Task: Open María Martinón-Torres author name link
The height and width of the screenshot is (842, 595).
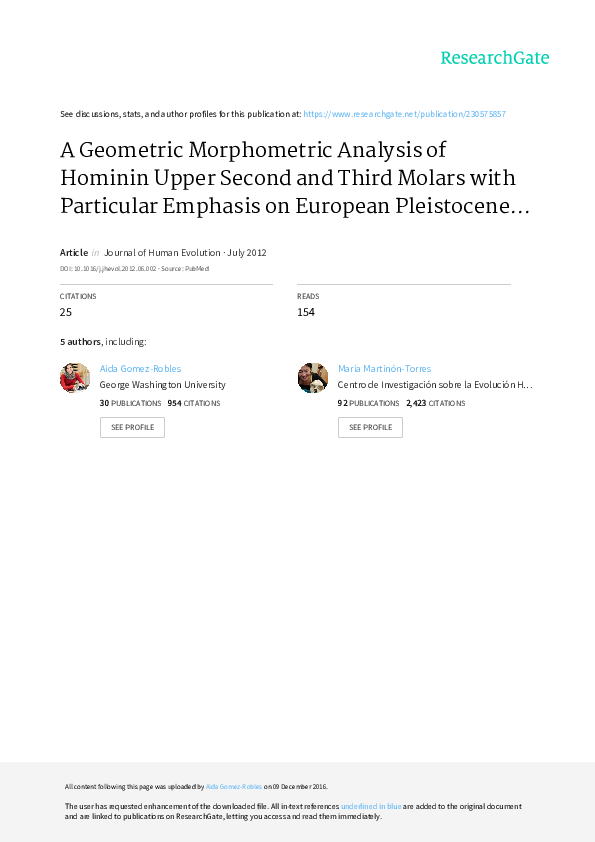Action: click(384, 368)
